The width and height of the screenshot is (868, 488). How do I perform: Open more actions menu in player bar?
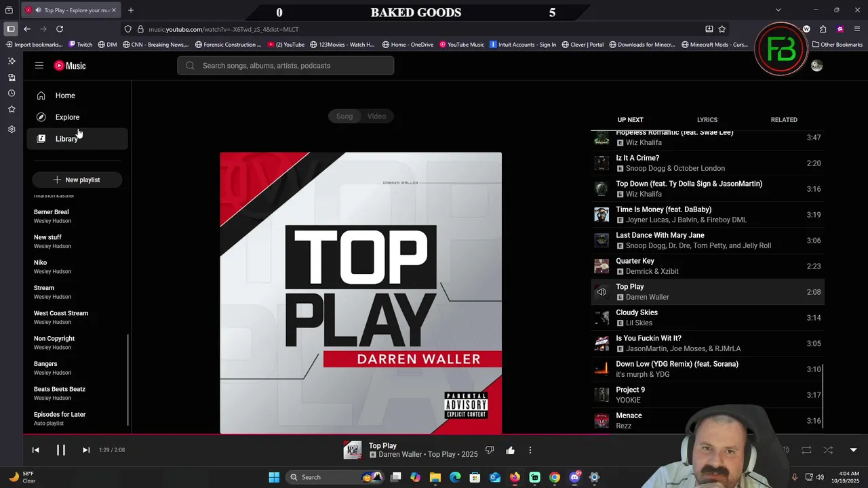(530, 450)
